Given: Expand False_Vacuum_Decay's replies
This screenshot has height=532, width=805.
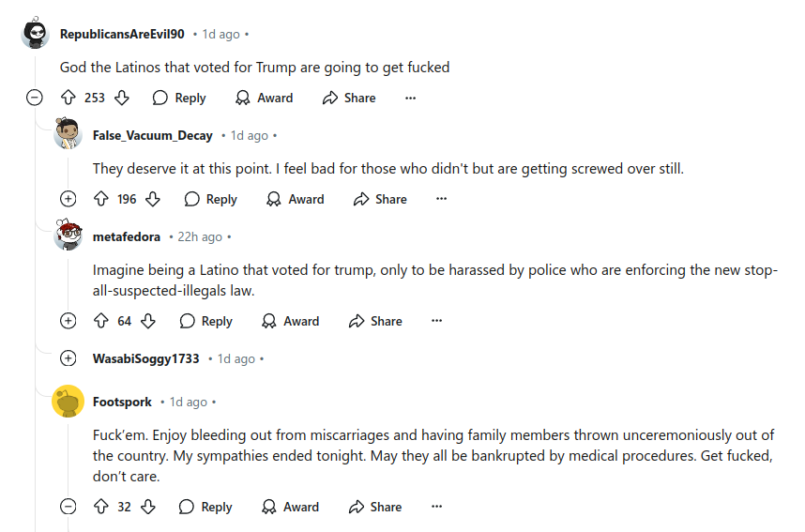Looking at the screenshot, I should click(x=68, y=199).
